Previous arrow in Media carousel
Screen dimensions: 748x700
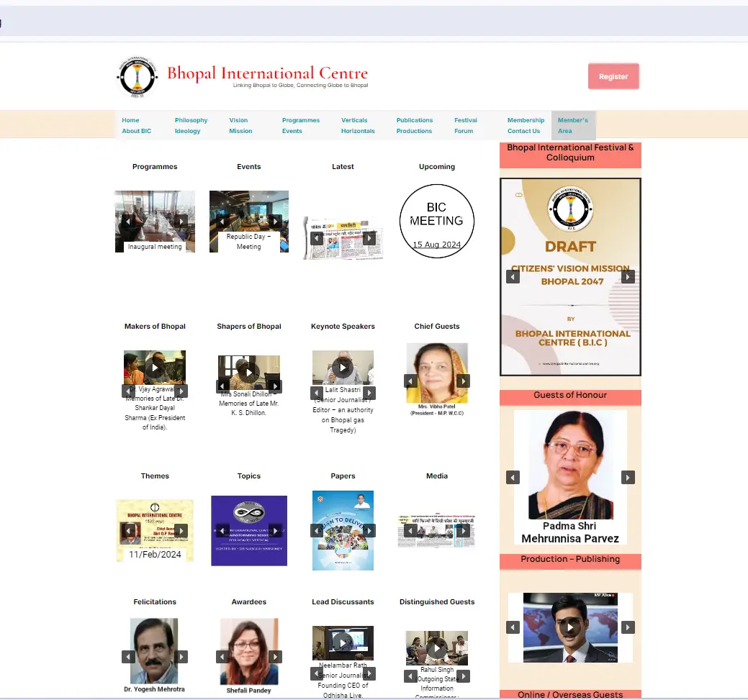(x=411, y=530)
